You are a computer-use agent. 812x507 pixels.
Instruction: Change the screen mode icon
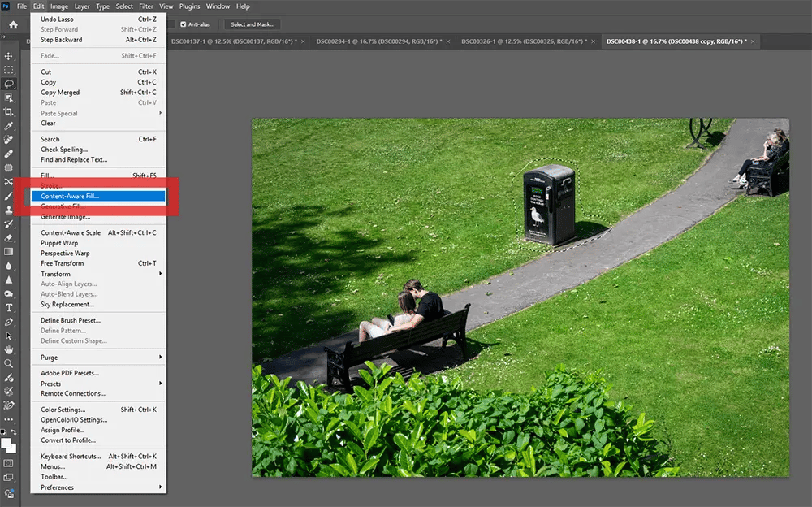pos(9,478)
